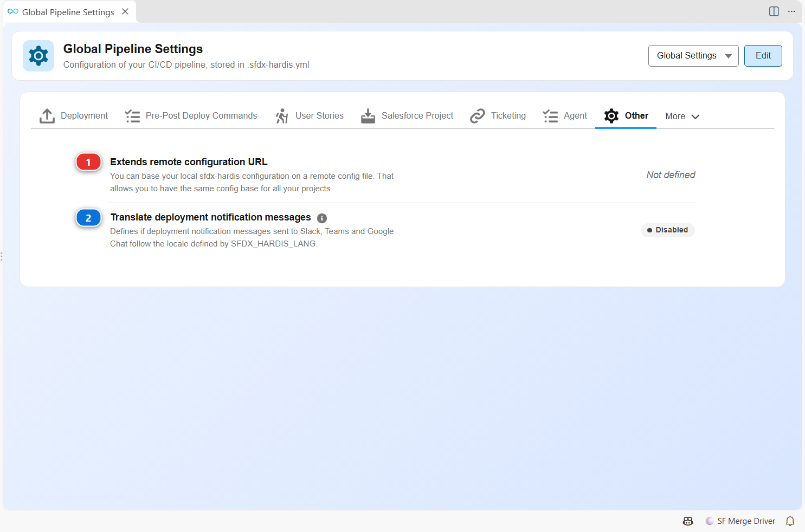805x532 pixels.
Task: Click the Disabled status badge
Action: 667,230
